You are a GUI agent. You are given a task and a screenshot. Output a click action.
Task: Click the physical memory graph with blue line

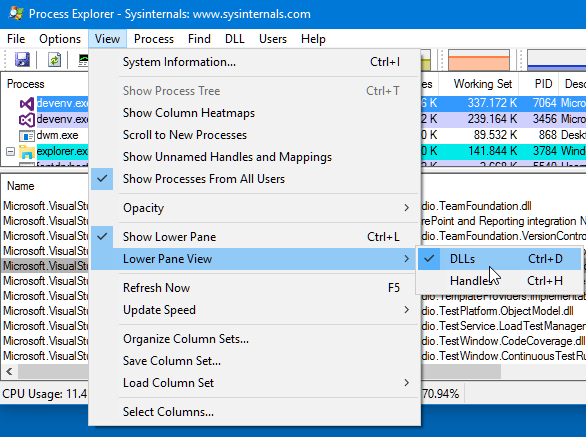pos(557,60)
